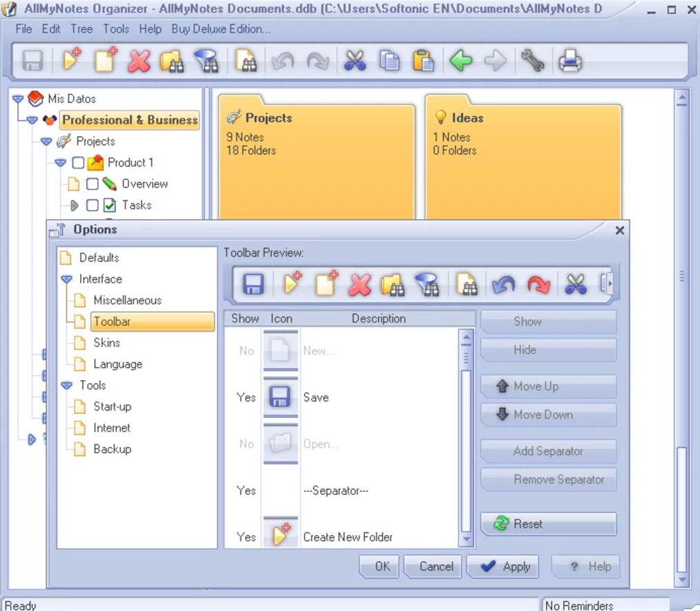Select Miscellaneous in the Options tree
The image size is (700, 611).
point(127,300)
